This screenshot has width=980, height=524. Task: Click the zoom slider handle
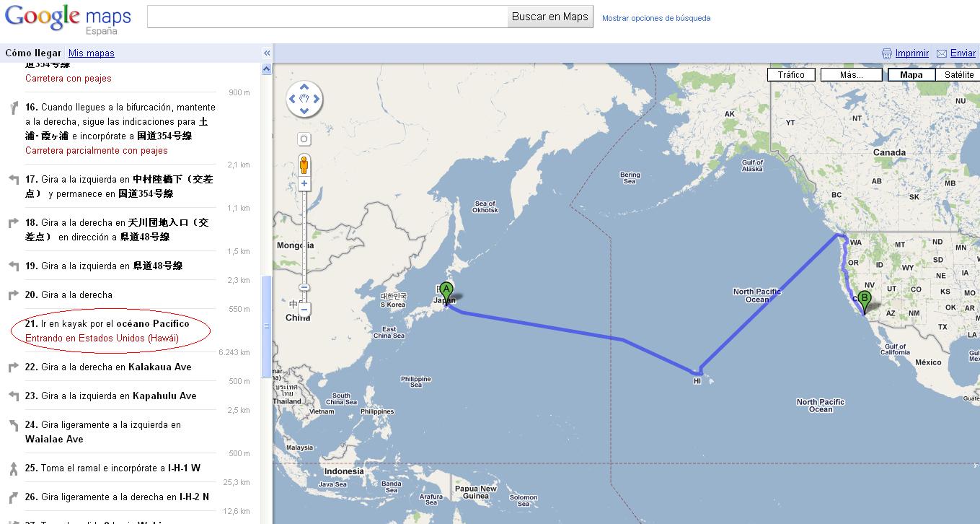[304, 287]
